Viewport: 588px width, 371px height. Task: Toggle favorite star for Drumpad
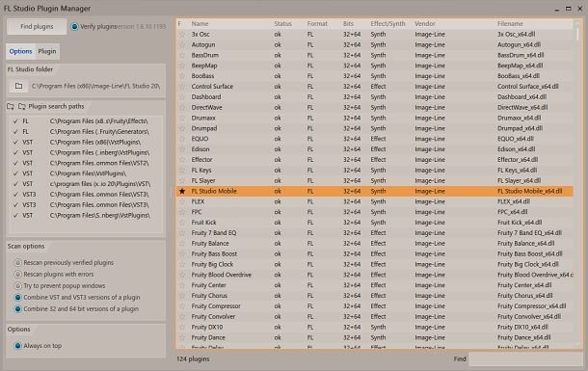[182, 128]
